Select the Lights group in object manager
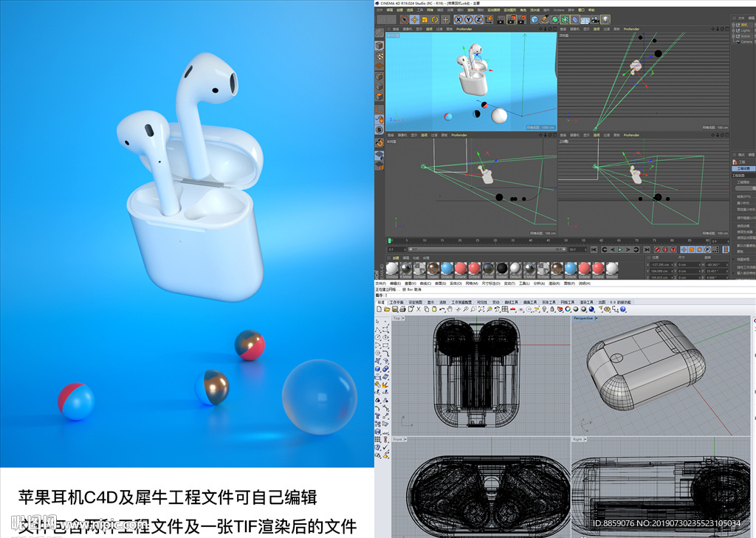The height and width of the screenshot is (538, 756). [746, 30]
